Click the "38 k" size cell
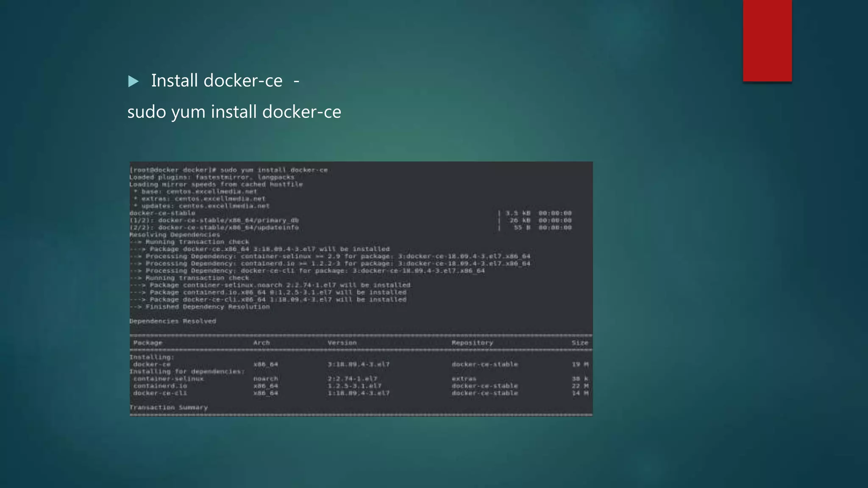The height and width of the screenshot is (488, 868). [580, 379]
